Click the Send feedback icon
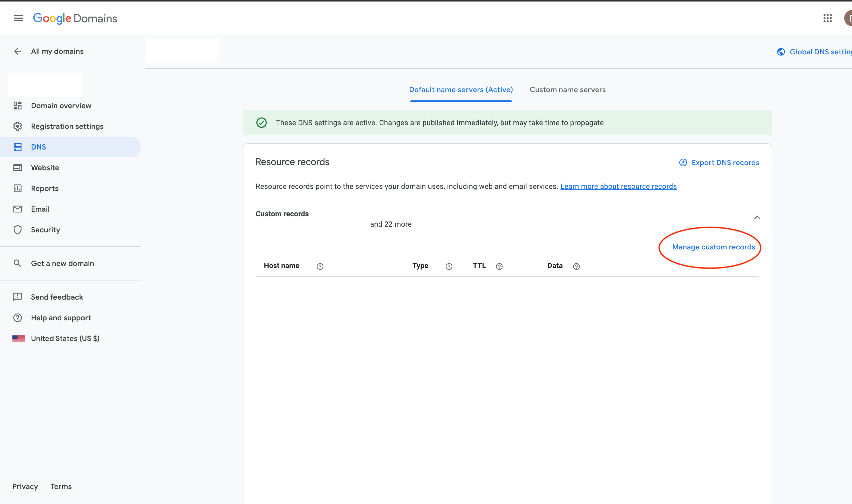This screenshot has height=504, width=852. click(18, 297)
